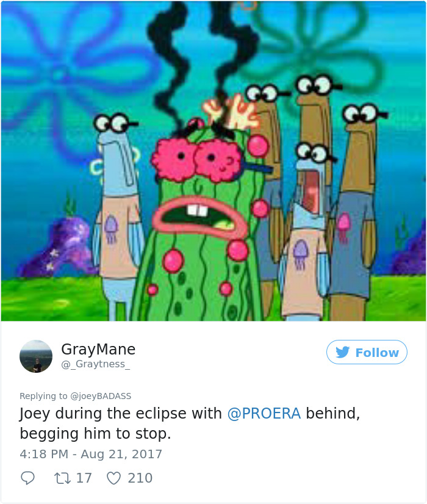The height and width of the screenshot is (504, 427).
Task: Open the 4:18 PM Aug 21, 2017 timestamp
Action: [91, 454]
